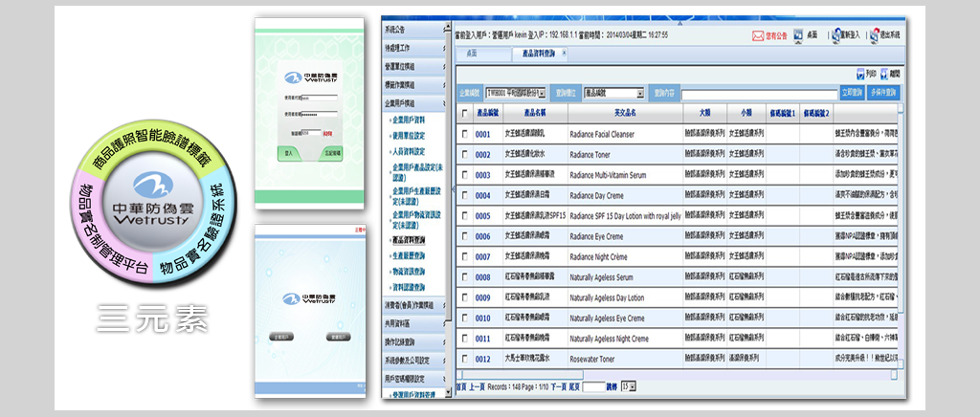Expand the 系統公告 sidebar section
This screenshot has width=980, height=417.
pos(413,30)
